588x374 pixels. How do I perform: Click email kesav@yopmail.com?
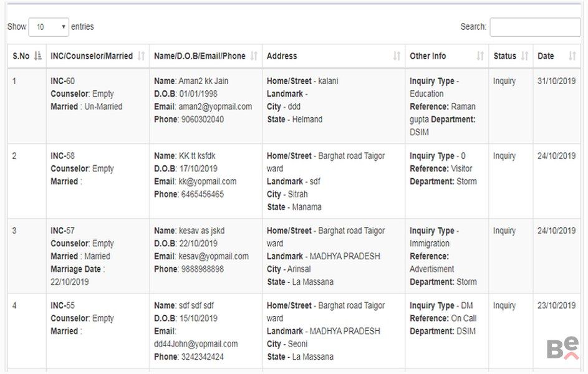(213, 256)
